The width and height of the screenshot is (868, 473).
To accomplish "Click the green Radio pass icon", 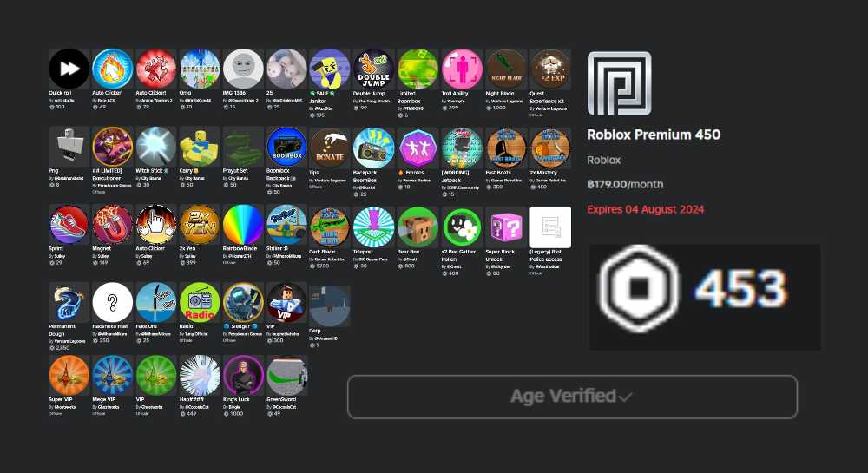I will [x=200, y=303].
